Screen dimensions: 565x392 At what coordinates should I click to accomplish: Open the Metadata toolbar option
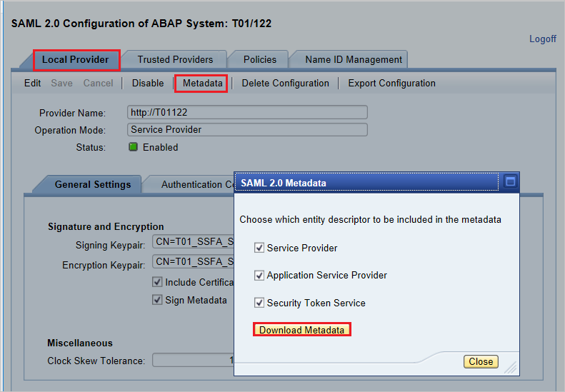(203, 84)
